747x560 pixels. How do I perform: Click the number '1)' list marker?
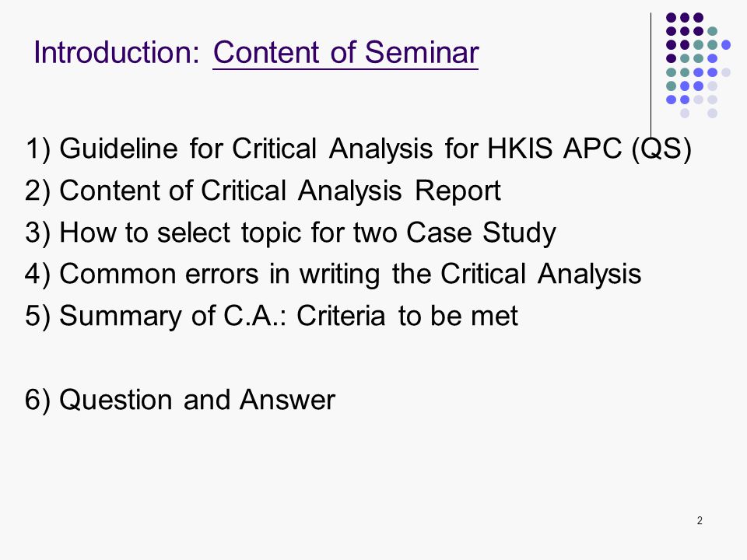(37, 149)
